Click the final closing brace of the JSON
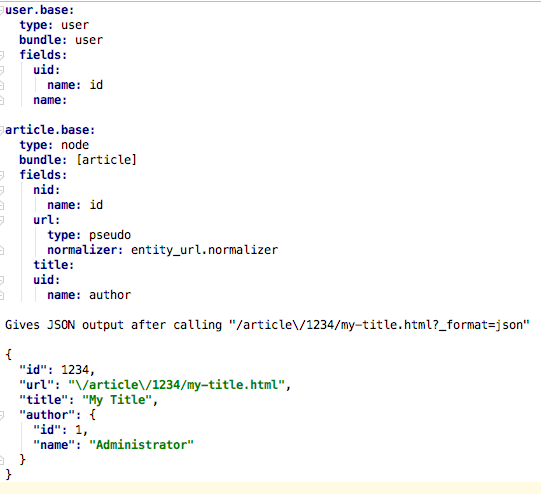Image resolution: width=541 pixels, height=494 pixels. coord(9,475)
